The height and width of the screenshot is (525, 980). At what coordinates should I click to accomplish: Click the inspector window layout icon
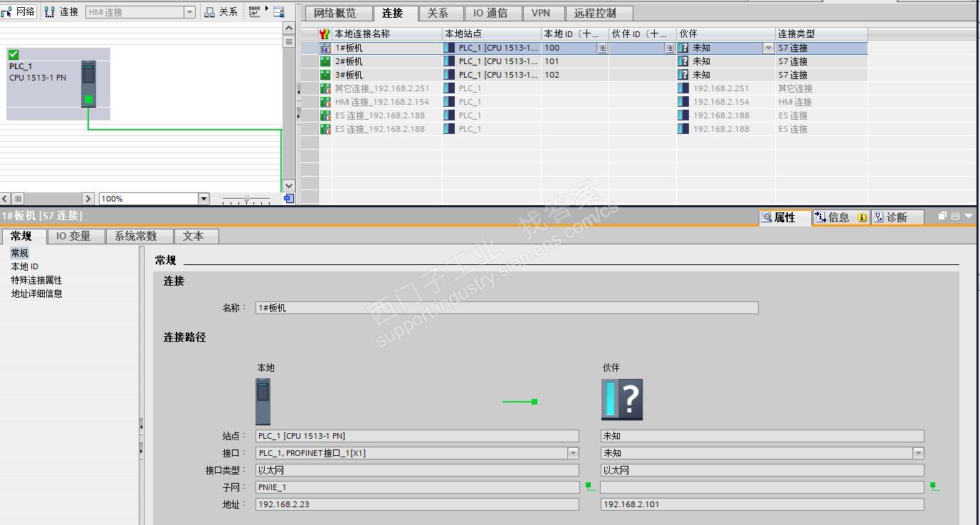pyautogui.click(x=956, y=216)
